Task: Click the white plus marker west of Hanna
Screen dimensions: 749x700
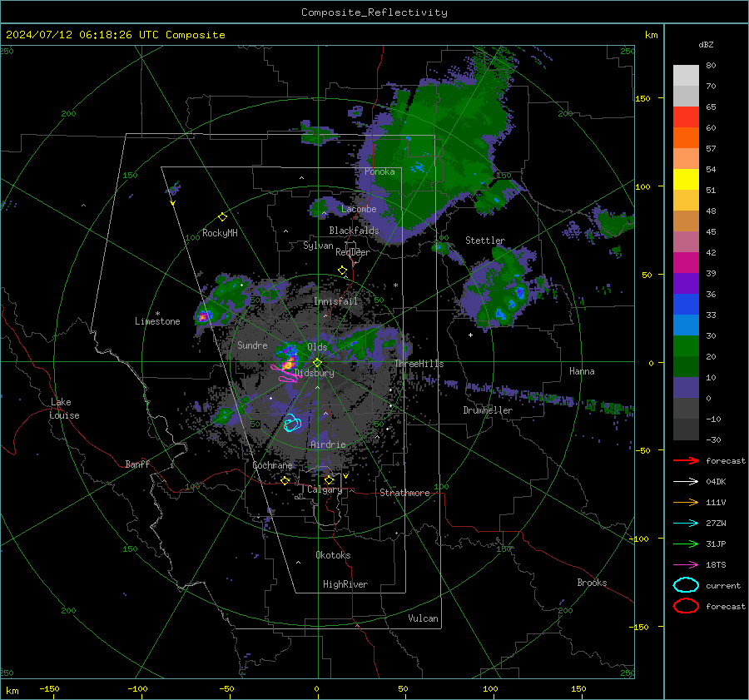Action: (470, 335)
